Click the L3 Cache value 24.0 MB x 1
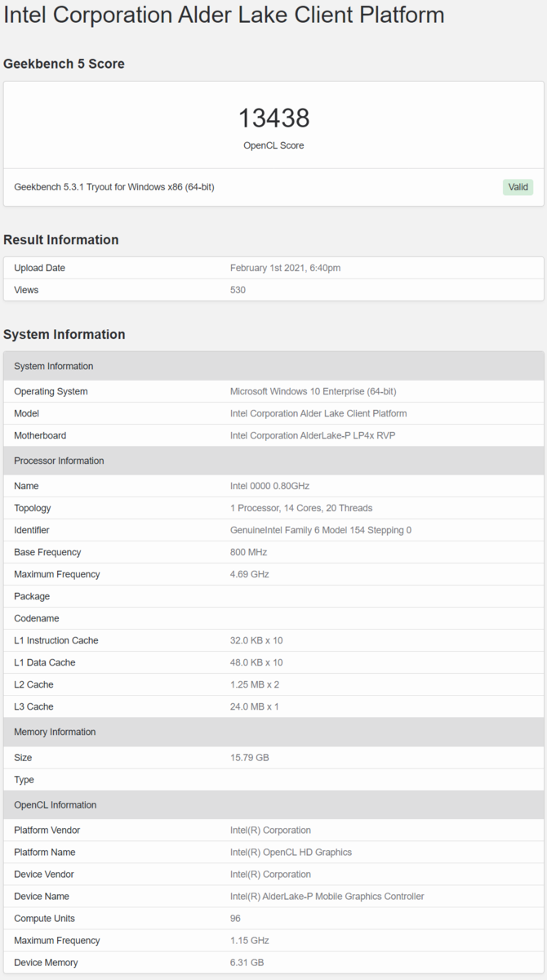This screenshot has width=547, height=980. (x=255, y=706)
